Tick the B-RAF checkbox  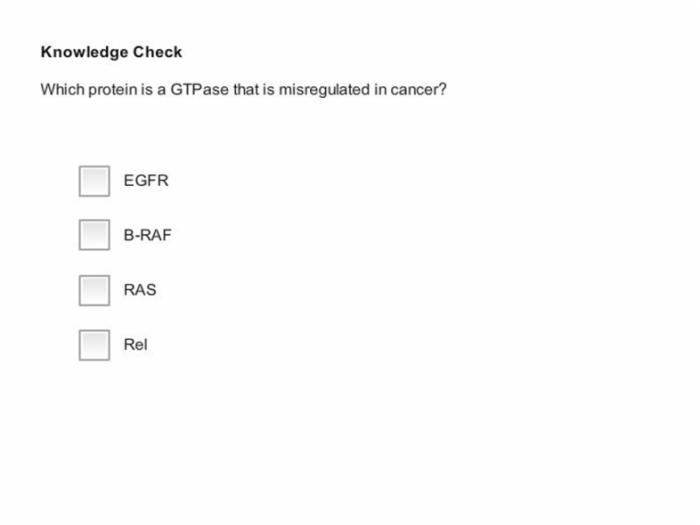(94, 235)
